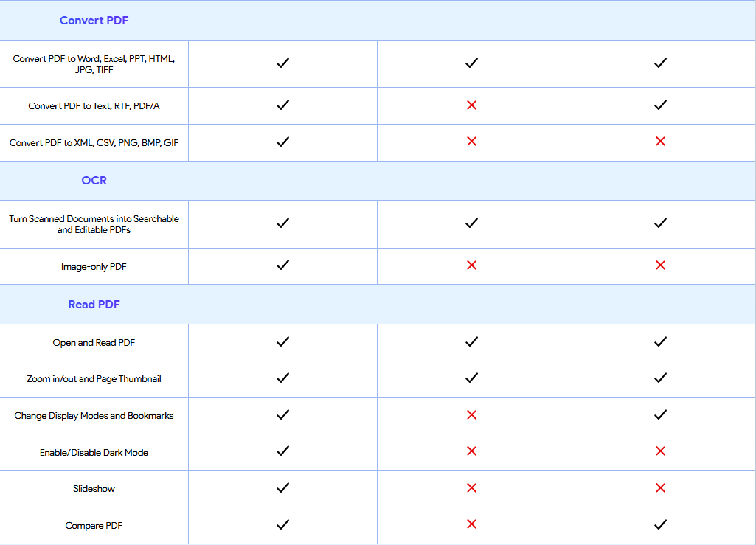Click the 'Slideshow' feature label
Viewport: 756px width, 545px height.
tap(94, 488)
